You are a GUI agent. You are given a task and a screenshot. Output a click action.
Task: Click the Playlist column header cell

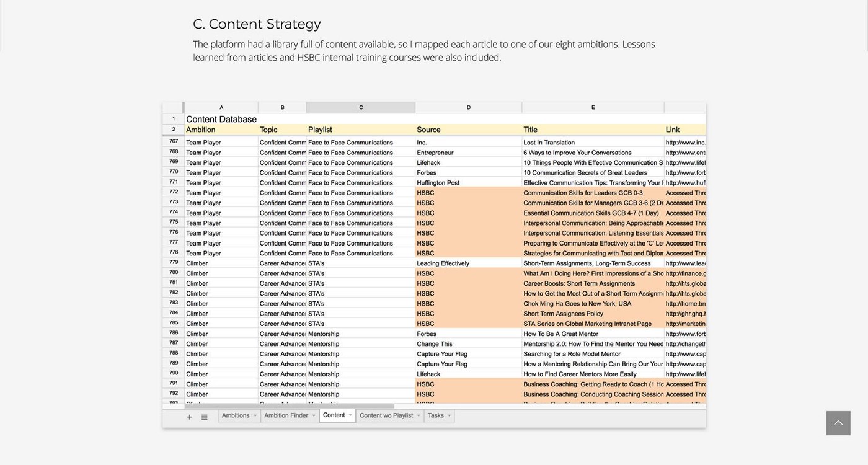[360, 130]
